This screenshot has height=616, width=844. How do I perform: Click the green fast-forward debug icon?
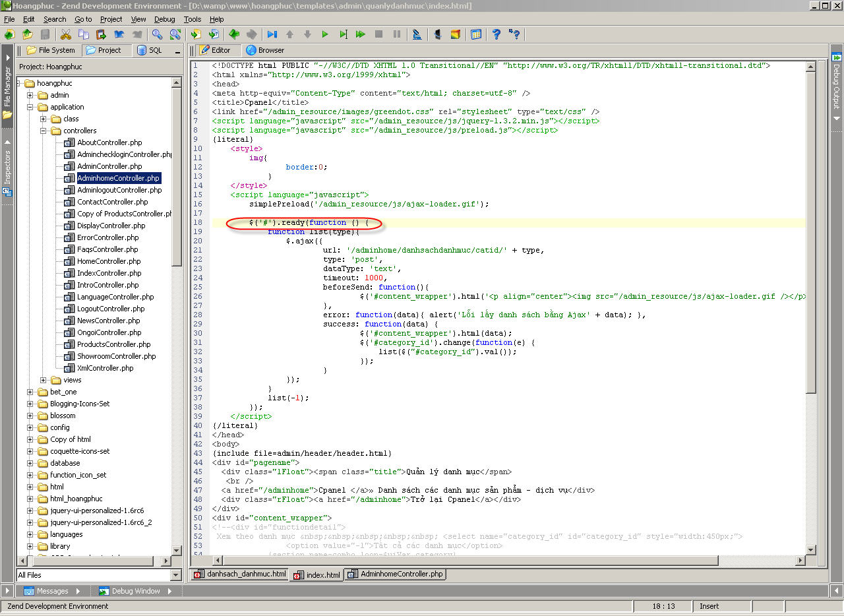pos(360,34)
